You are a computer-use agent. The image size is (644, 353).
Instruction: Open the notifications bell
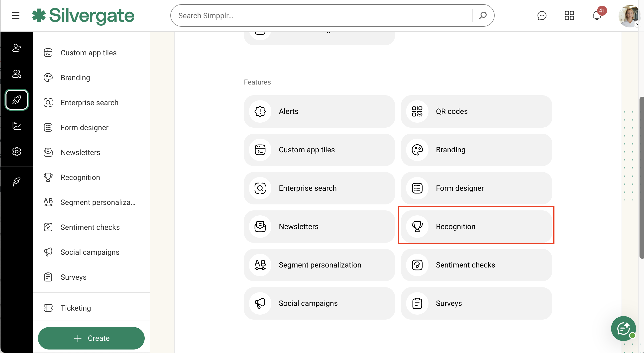pyautogui.click(x=597, y=15)
